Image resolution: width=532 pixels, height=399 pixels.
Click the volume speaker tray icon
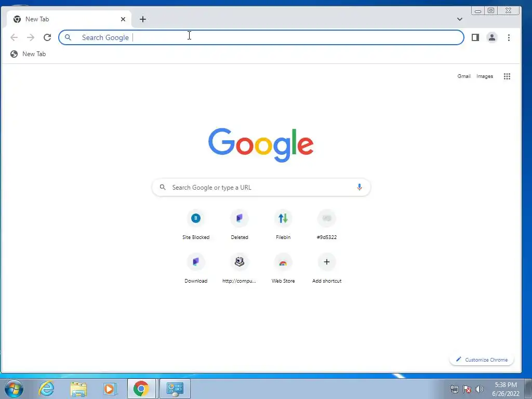[480, 389]
